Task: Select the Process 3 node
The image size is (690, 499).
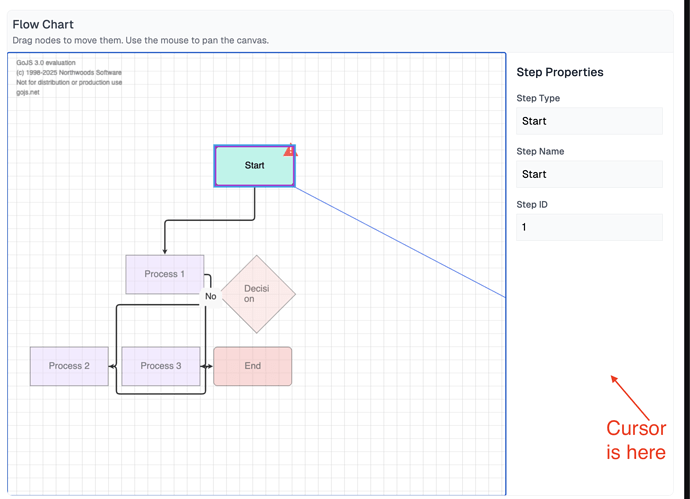Action: [x=161, y=366]
